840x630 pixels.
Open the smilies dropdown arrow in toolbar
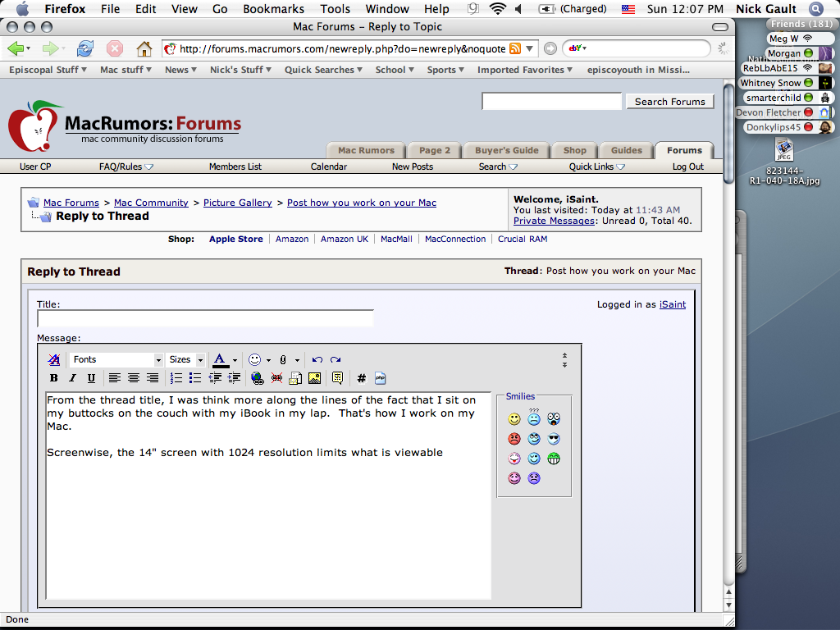268,360
